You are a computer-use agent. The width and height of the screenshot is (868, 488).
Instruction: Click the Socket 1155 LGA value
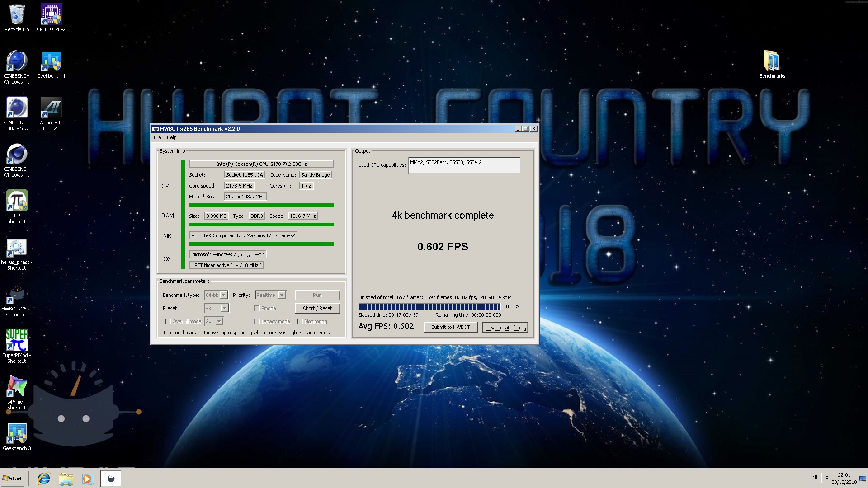pos(244,175)
